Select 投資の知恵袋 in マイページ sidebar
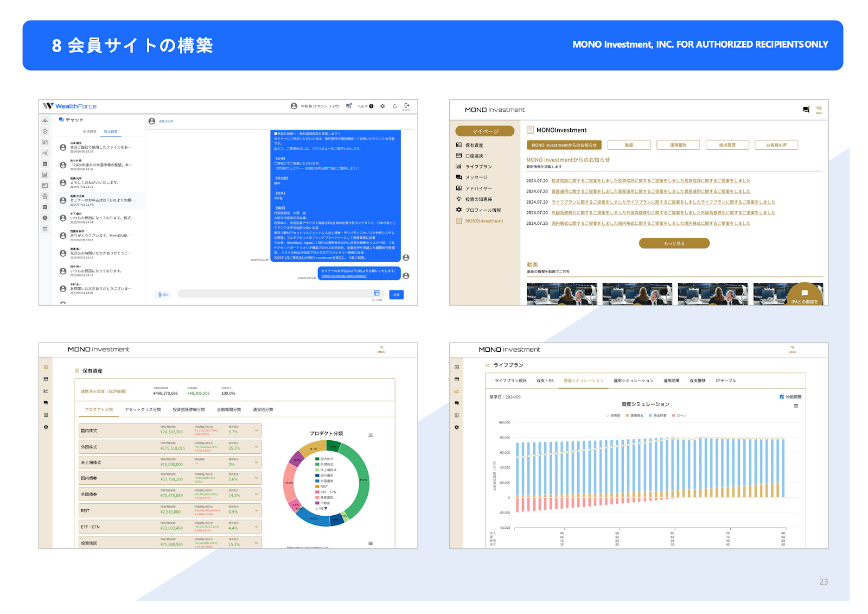Image resolution: width=868 pixels, height=614 pixels. point(474,199)
